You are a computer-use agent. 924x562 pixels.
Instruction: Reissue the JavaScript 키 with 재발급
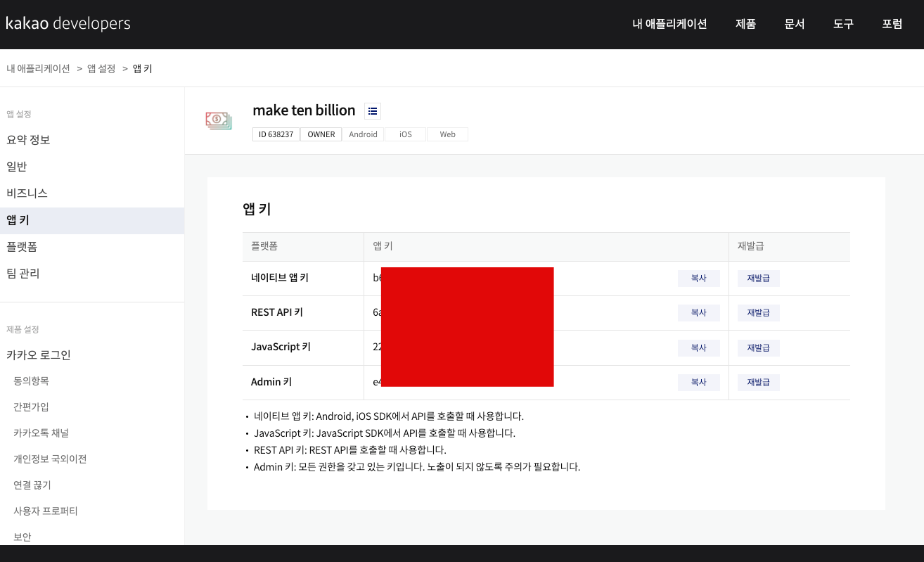[x=759, y=348]
